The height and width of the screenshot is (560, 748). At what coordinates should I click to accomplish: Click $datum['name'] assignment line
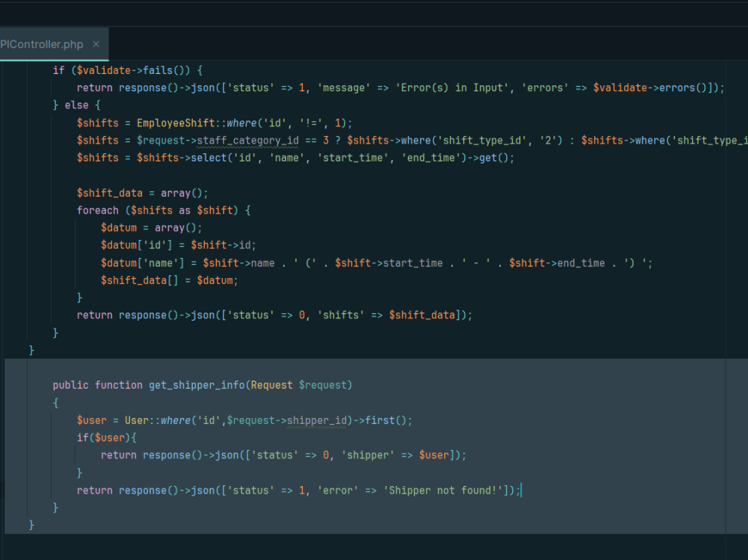(376, 263)
